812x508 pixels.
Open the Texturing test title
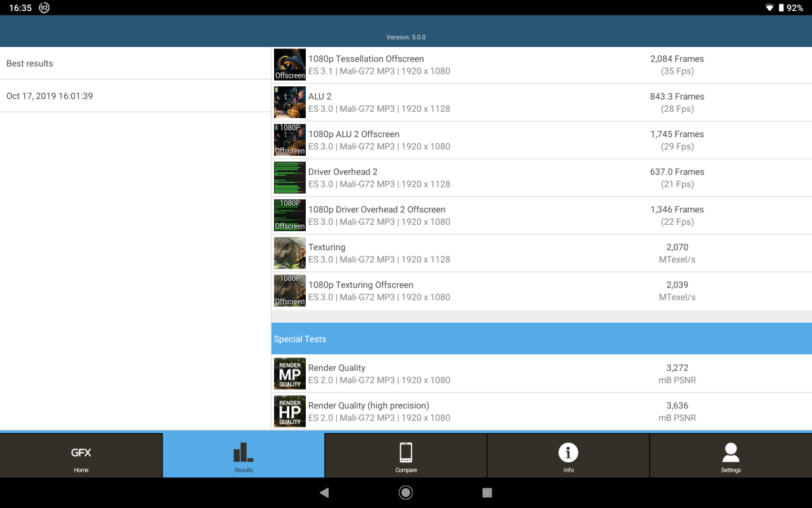[x=327, y=247]
